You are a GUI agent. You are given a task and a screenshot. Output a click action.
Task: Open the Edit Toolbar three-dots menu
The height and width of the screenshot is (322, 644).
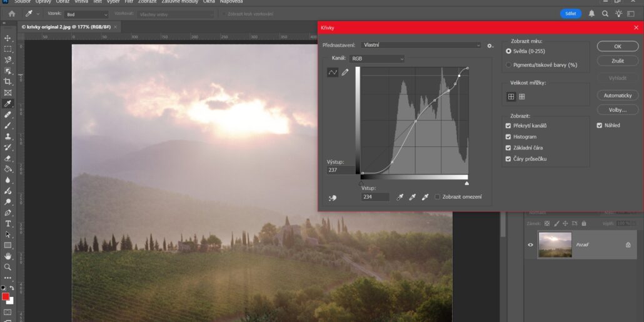tap(8, 278)
